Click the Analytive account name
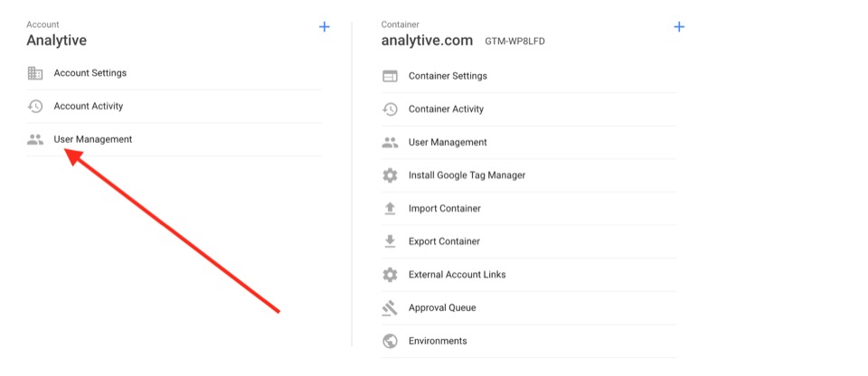 coord(56,41)
